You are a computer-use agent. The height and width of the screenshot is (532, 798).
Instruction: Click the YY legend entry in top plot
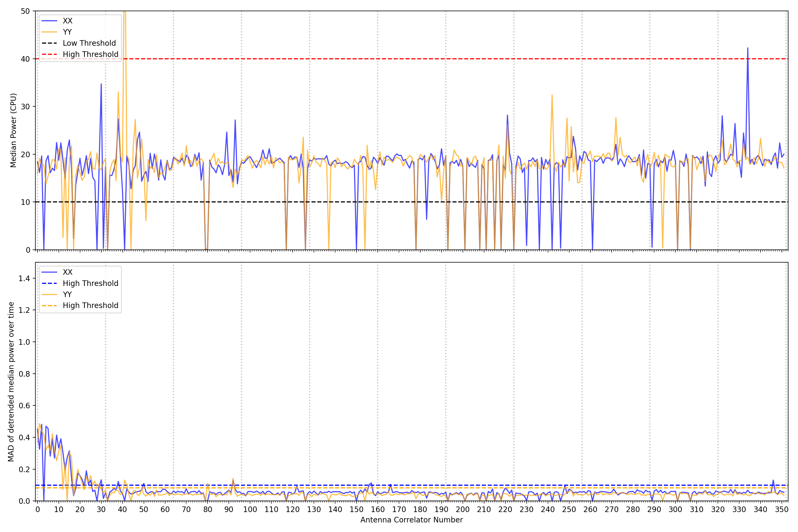point(67,32)
